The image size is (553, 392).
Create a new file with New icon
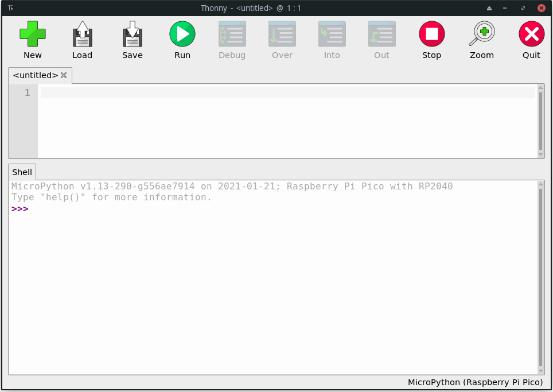(x=33, y=34)
